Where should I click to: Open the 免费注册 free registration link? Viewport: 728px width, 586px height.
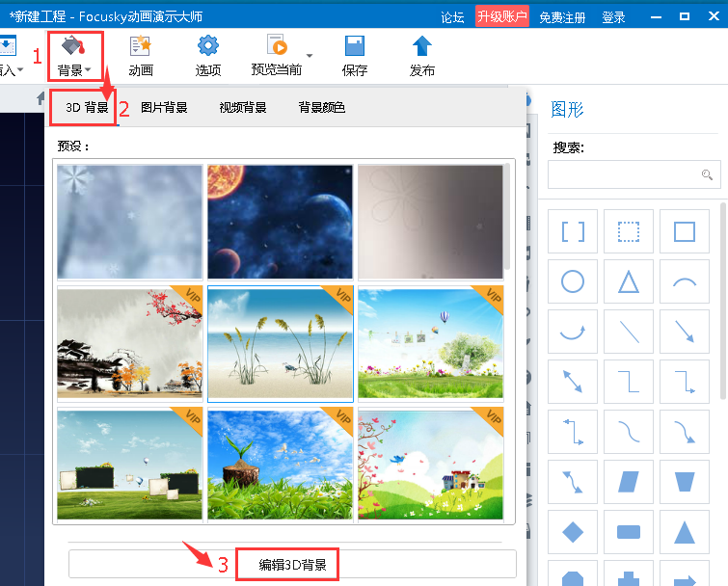click(561, 17)
